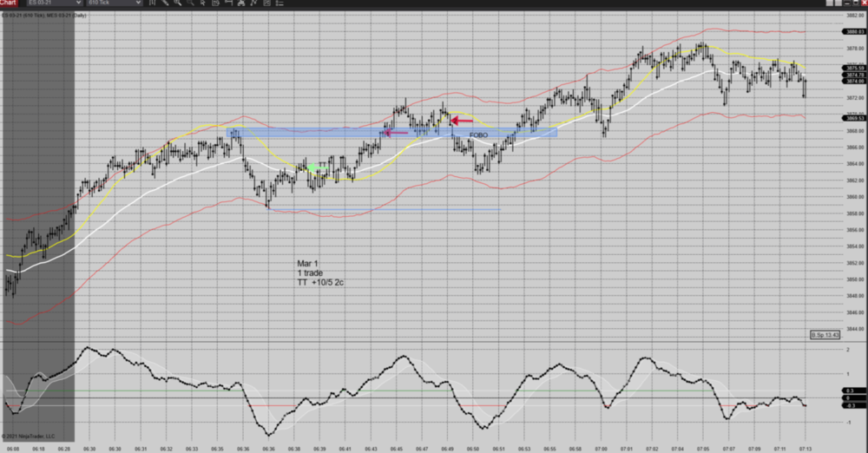Image resolution: width=868 pixels, height=453 pixels.
Task: Select the pencil drawing tools icon
Action: pos(165,3)
